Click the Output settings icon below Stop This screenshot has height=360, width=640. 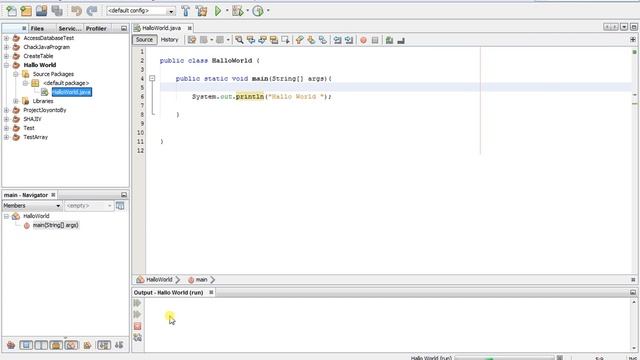(x=138, y=337)
